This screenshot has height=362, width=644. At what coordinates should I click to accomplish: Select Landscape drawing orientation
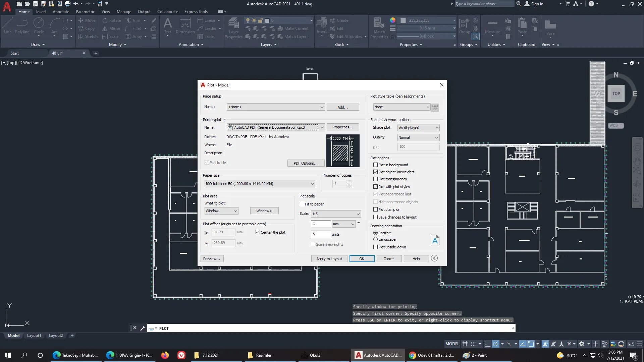tap(376, 239)
